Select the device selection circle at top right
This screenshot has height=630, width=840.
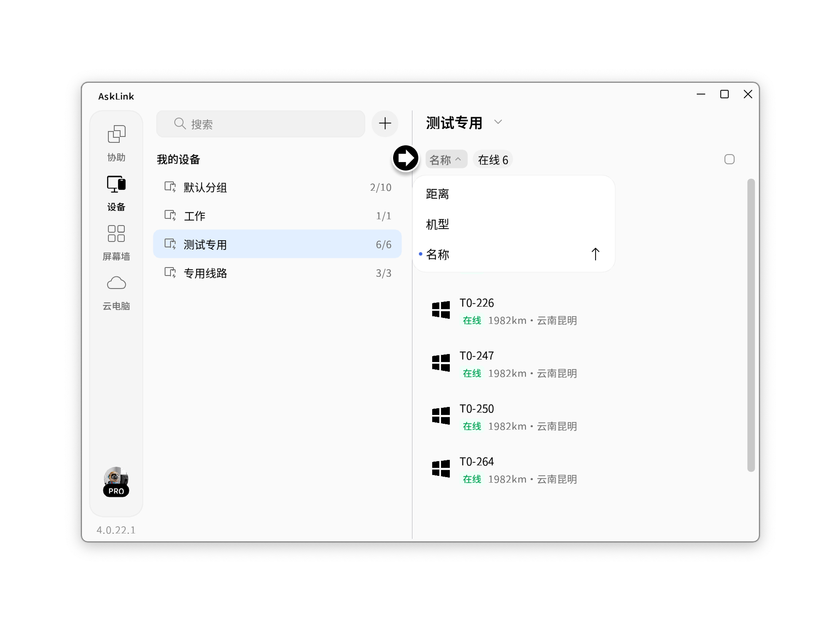coord(730,159)
